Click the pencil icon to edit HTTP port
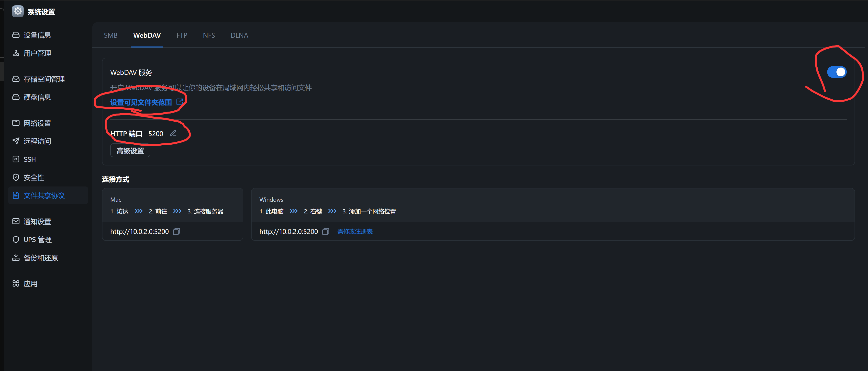Screen dimensions: 868x371 click(x=173, y=133)
